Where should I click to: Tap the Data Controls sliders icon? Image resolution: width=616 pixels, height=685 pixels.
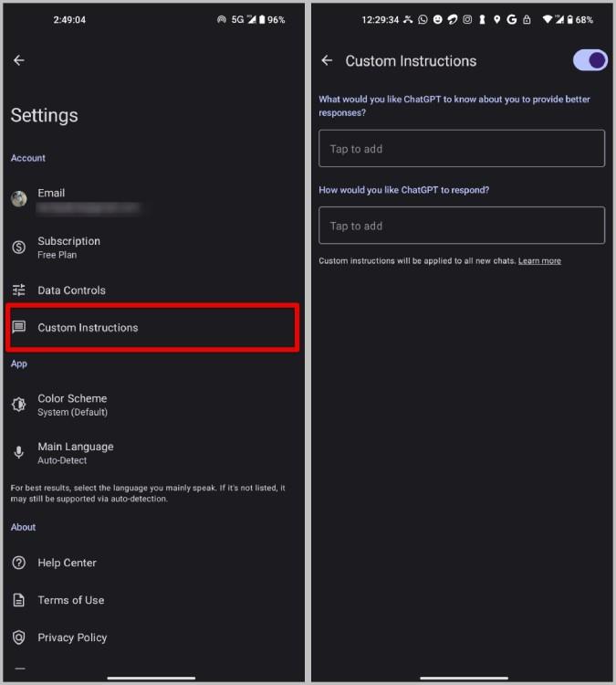(19, 290)
